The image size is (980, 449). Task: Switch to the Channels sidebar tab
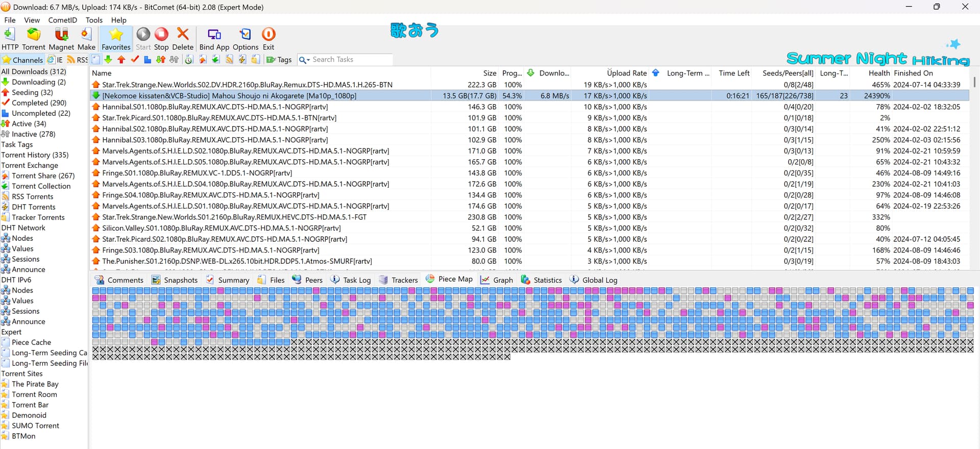pyautogui.click(x=23, y=60)
